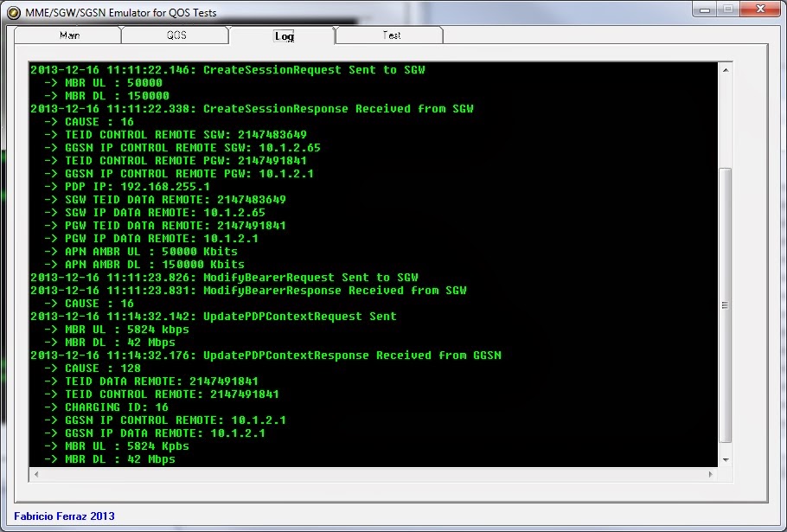The image size is (787, 532).
Task: Minimize the emulator window
Action: [x=705, y=10]
